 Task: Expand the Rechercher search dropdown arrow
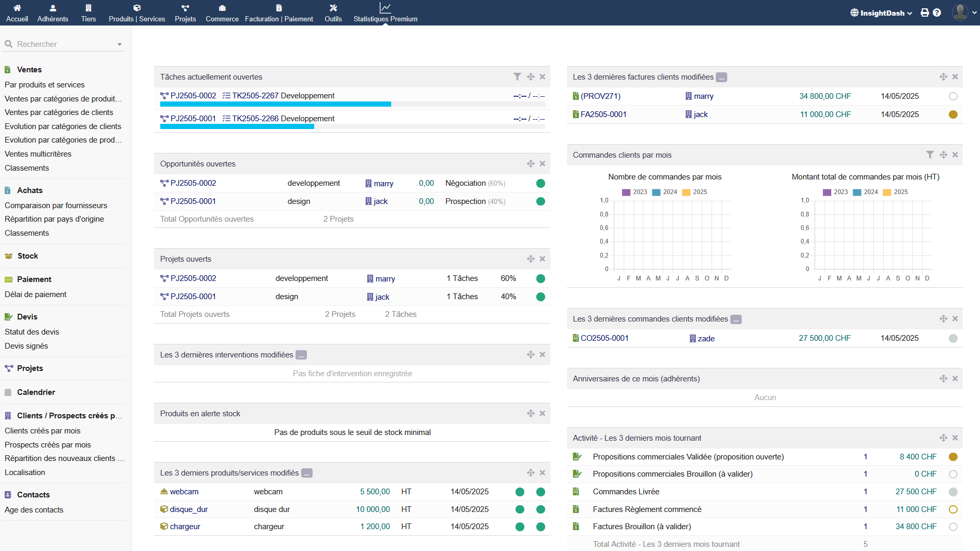120,44
